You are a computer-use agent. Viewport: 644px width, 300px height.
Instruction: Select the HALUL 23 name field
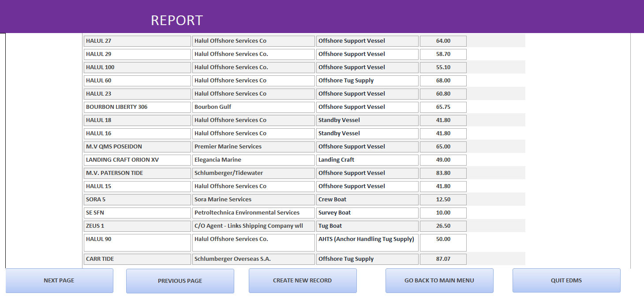click(x=137, y=94)
